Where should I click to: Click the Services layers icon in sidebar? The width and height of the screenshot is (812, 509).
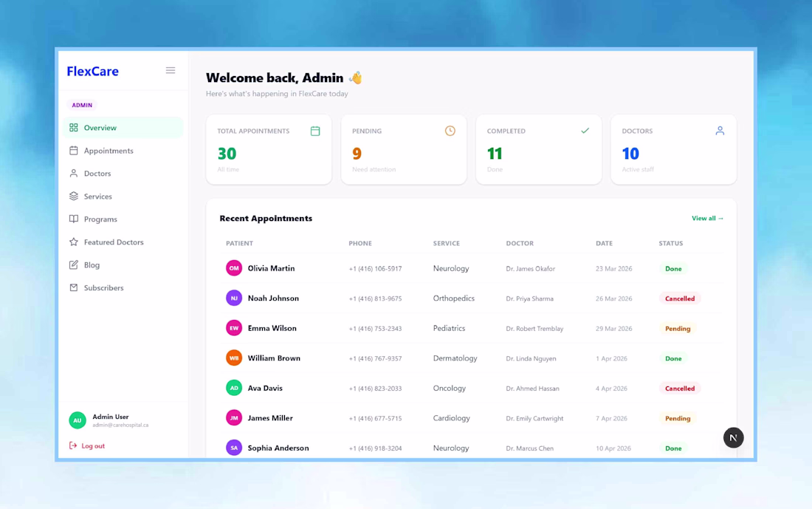(74, 196)
